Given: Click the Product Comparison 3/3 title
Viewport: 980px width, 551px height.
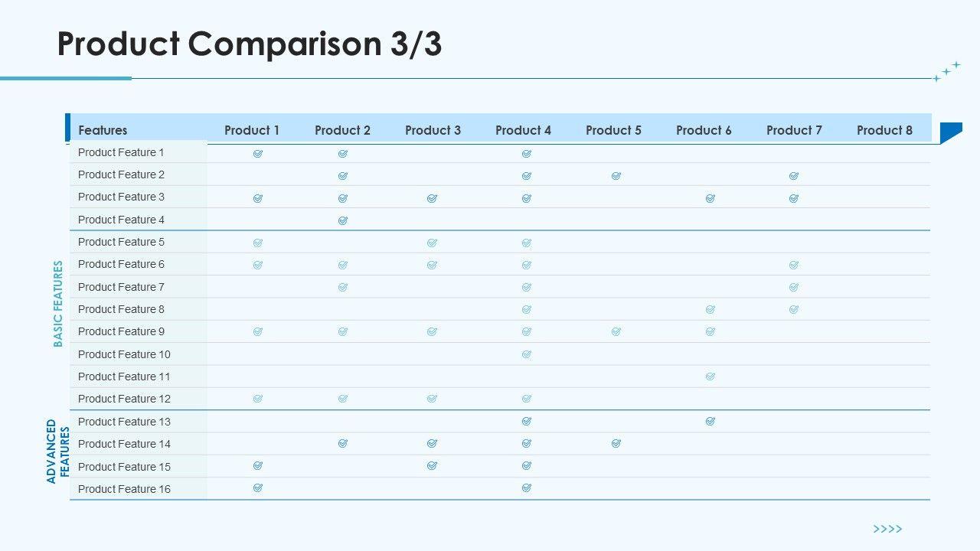Looking at the screenshot, I should 250,44.
